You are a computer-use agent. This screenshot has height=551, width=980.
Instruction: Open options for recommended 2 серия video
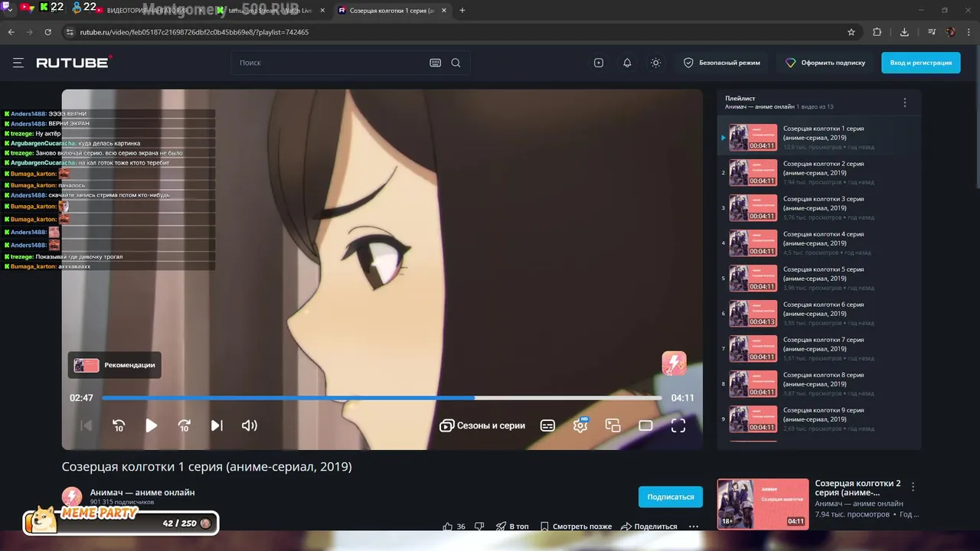[913, 487]
